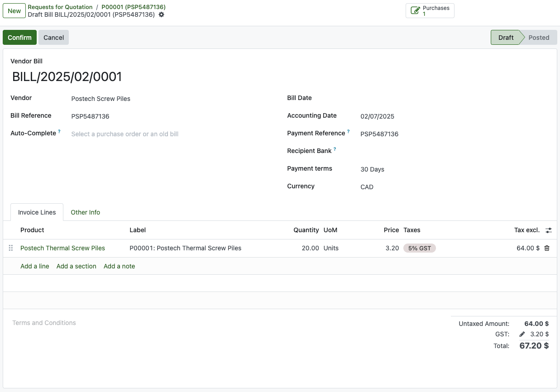Remove or edit the 5% GST tax tag
This screenshot has height=392, width=560.
(419, 248)
